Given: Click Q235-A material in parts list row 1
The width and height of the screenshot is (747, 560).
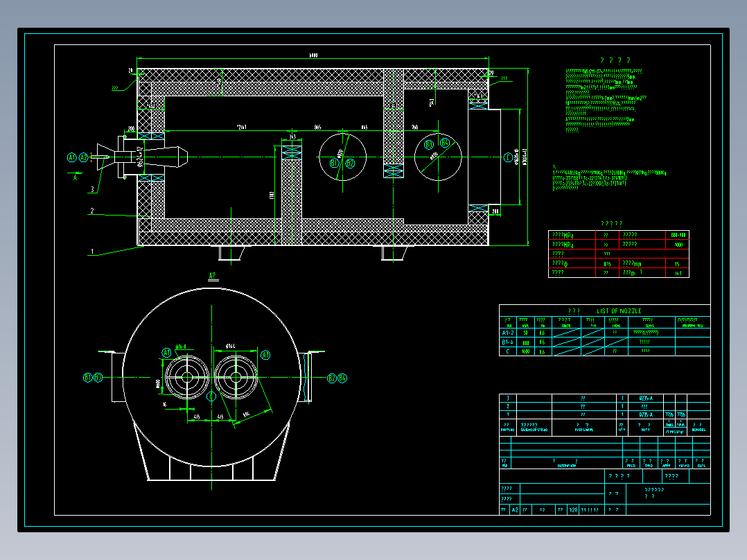Looking at the screenshot, I should [646, 414].
